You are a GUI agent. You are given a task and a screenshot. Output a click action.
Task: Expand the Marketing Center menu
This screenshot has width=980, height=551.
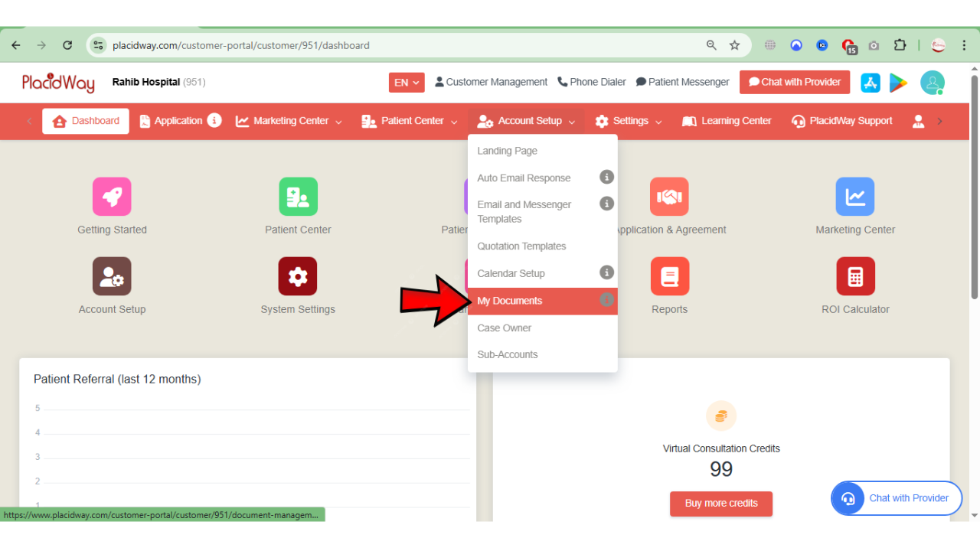[x=289, y=121]
